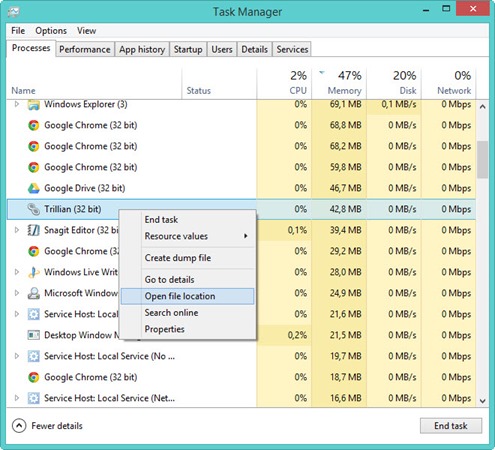Click the End task button at bottom

[x=451, y=426]
